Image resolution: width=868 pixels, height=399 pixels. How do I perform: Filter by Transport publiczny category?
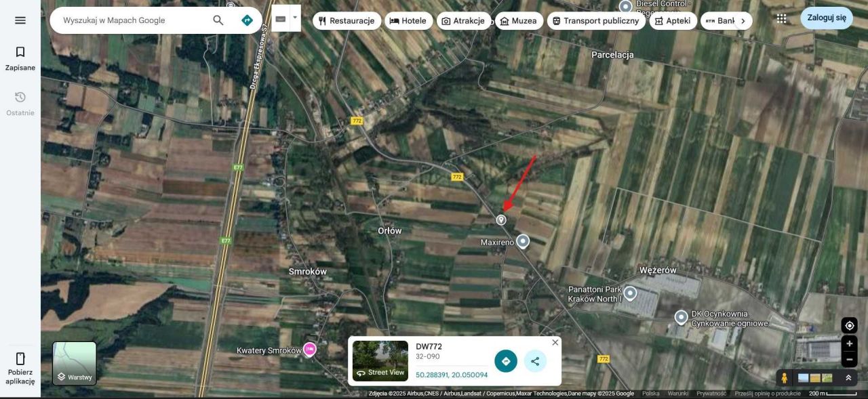(x=596, y=21)
